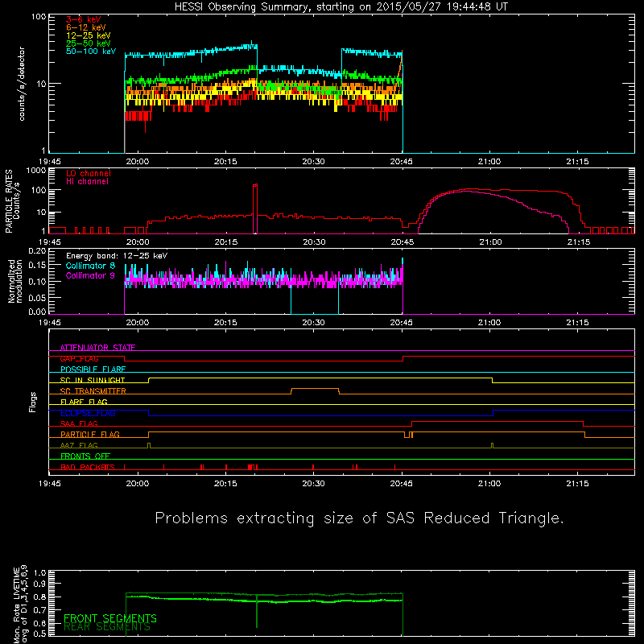Click the SC_IN_SUNLIGHT flag label
This screenshot has width=644, height=644.
click(x=93, y=380)
